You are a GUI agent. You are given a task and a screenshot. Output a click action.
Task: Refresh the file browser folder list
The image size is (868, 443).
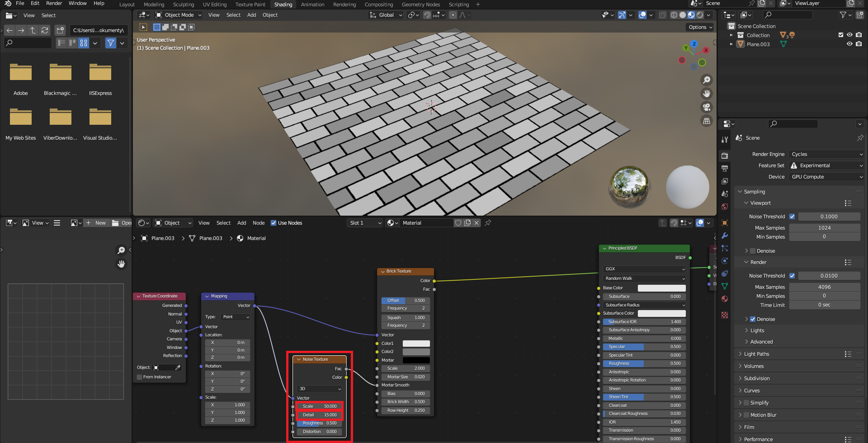pos(44,30)
